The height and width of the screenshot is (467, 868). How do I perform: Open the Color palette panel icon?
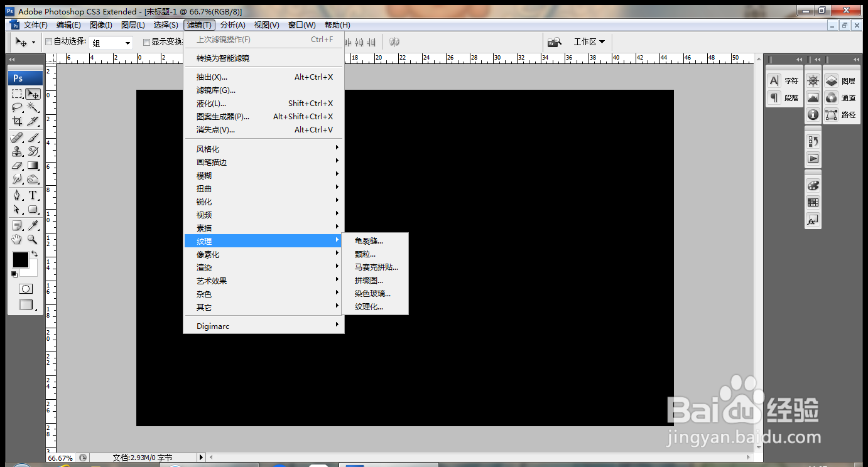coord(813,186)
